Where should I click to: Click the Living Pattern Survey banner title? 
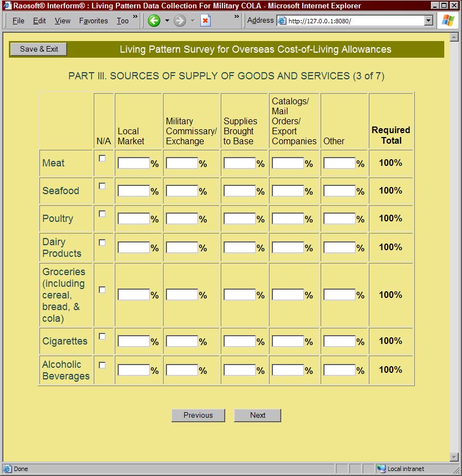coord(255,49)
